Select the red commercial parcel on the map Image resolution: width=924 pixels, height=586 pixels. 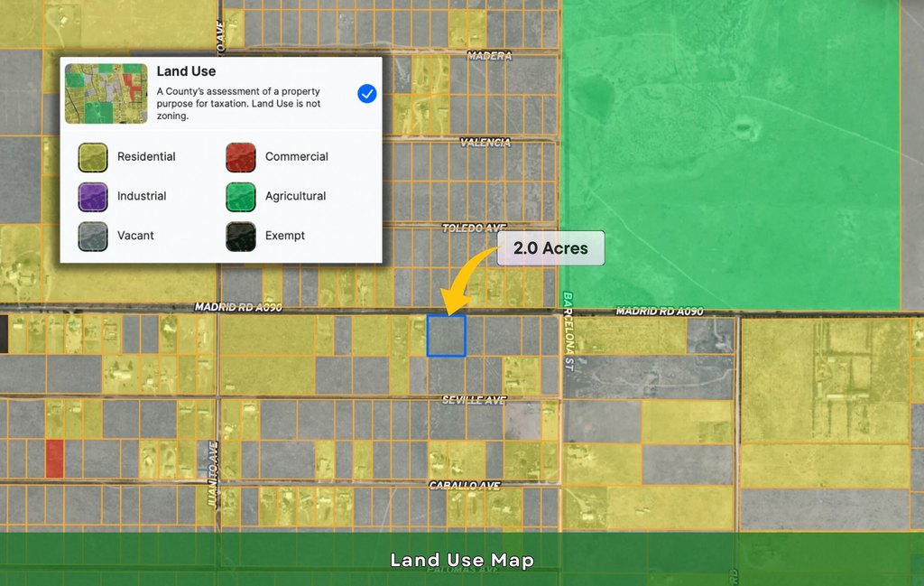click(x=54, y=459)
